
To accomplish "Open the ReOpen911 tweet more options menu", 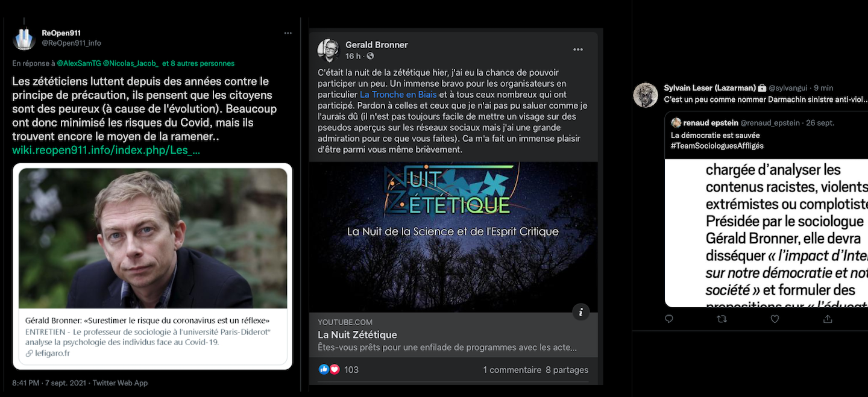I will (x=288, y=33).
